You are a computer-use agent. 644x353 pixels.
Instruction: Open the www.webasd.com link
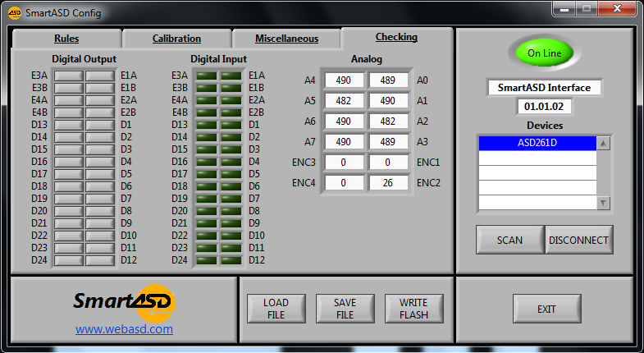point(124,329)
